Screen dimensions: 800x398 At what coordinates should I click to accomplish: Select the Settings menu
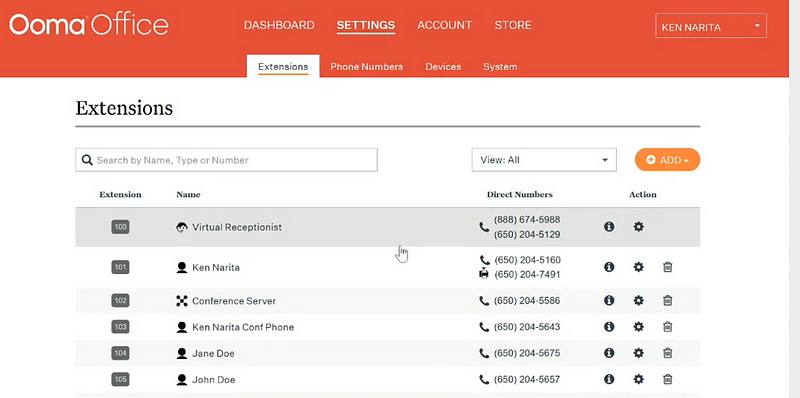click(x=366, y=25)
